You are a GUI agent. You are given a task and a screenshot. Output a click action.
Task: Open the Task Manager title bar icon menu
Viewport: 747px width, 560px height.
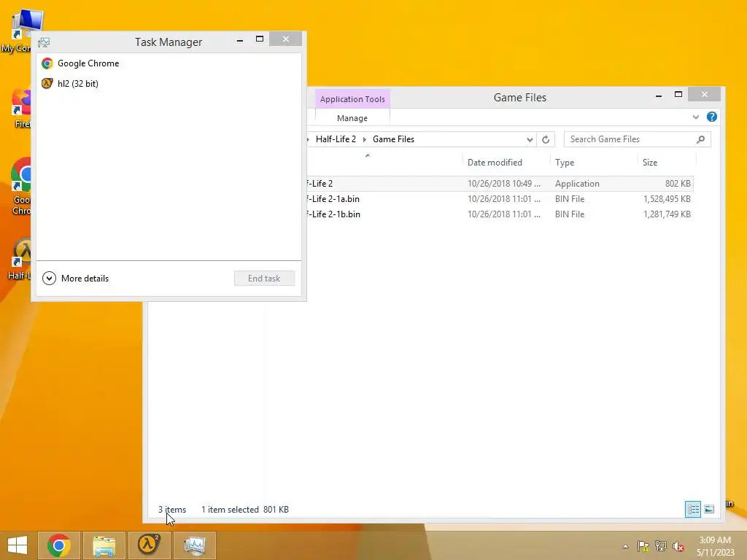[x=44, y=42]
